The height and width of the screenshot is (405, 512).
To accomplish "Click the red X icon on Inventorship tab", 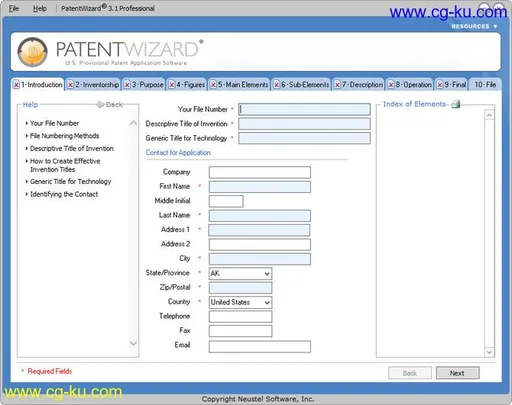I will (x=70, y=85).
